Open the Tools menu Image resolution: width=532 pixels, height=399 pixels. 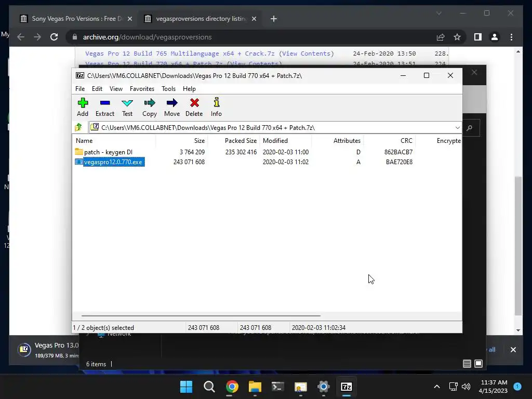coord(169,89)
